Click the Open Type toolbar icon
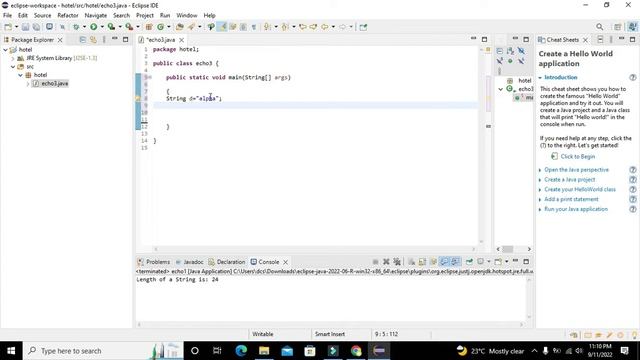The image size is (640, 360). pos(180,27)
